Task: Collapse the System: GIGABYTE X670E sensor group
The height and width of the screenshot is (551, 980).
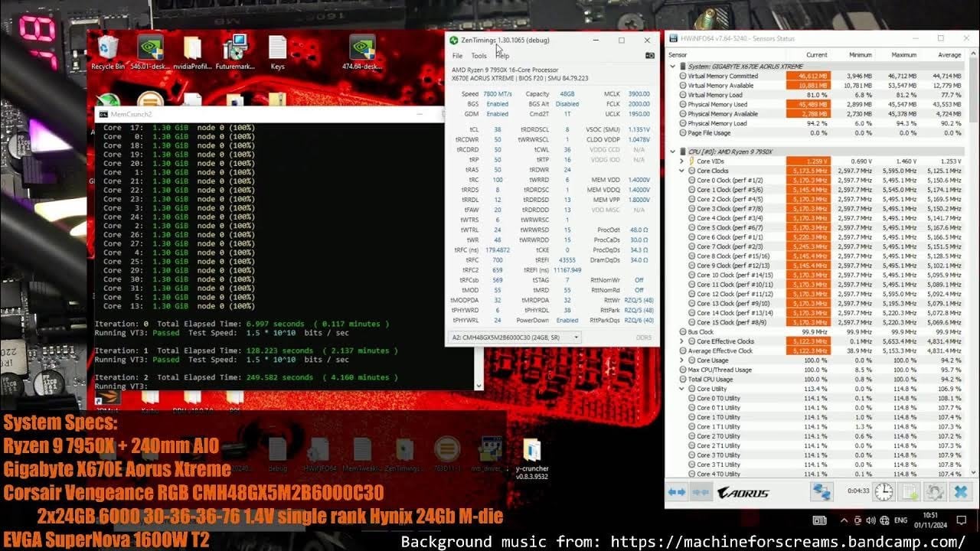Action: coord(673,67)
